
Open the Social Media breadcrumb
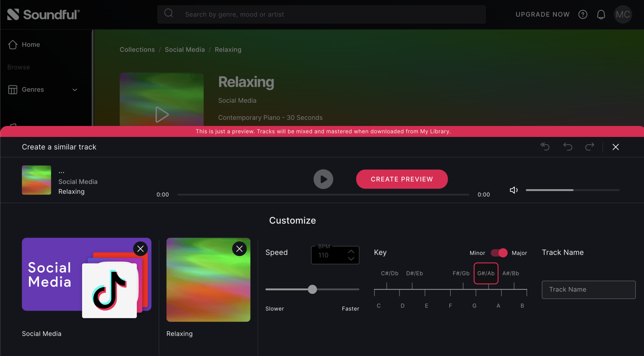185,49
